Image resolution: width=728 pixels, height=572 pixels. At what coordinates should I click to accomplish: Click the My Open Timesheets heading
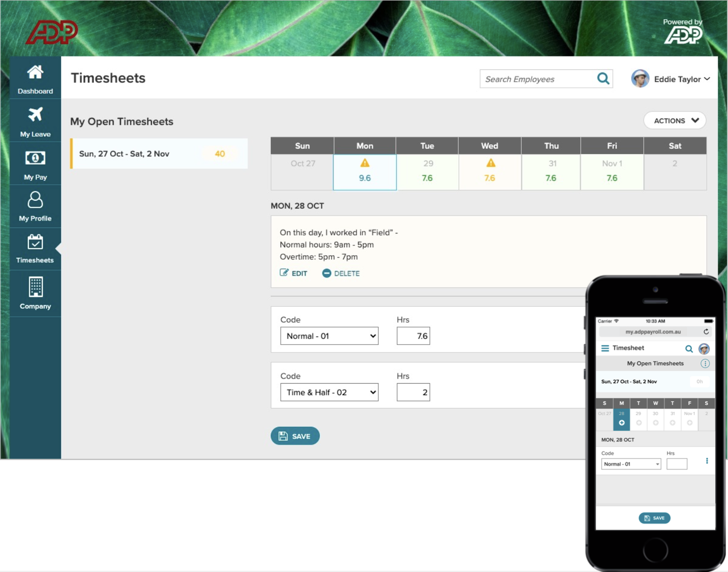[x=121, y=122]
